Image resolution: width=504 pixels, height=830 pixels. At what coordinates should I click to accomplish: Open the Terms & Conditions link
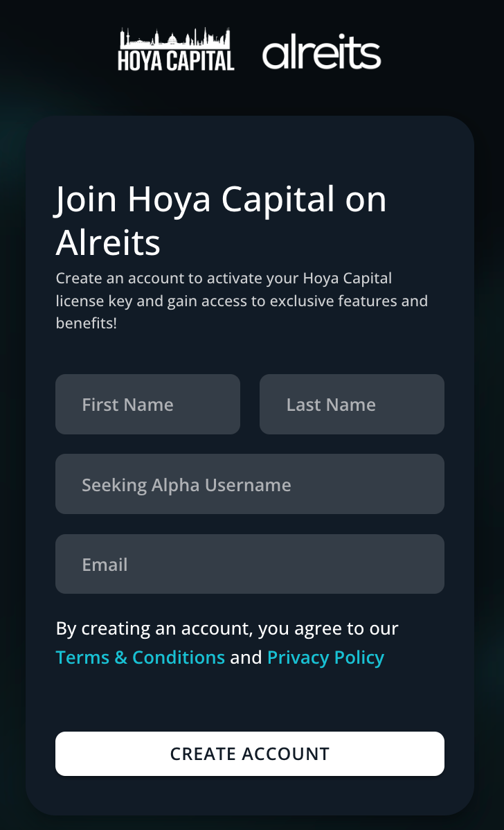point(140,657)
